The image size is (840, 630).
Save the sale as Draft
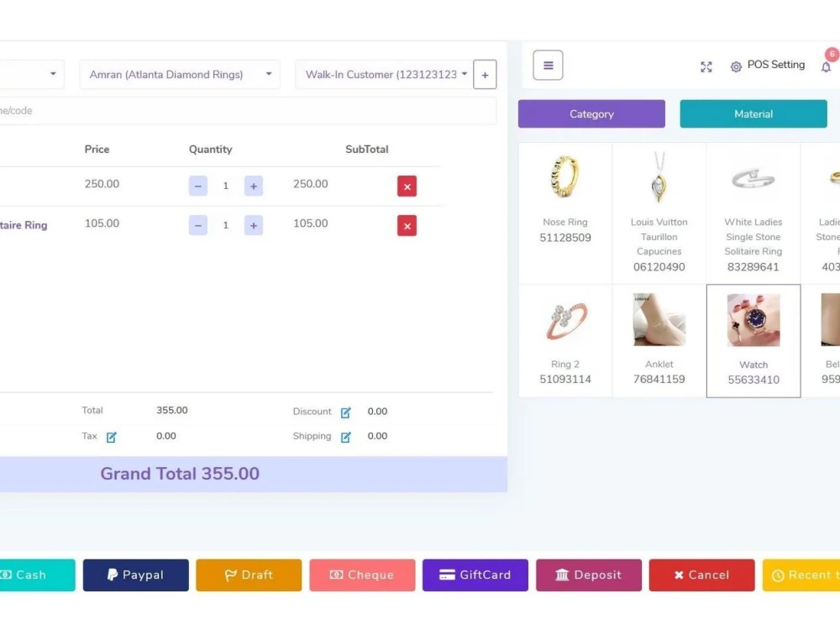tap(249, 575)
